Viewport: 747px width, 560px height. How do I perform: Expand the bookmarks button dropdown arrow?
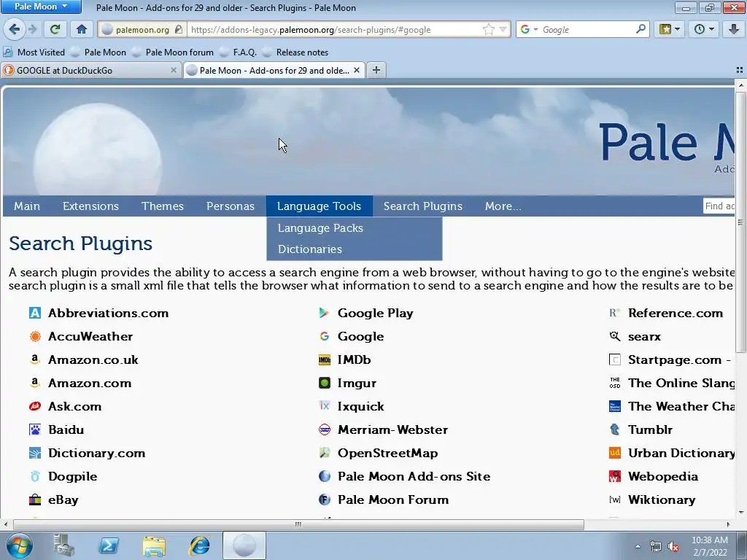[x=677, y=29]
